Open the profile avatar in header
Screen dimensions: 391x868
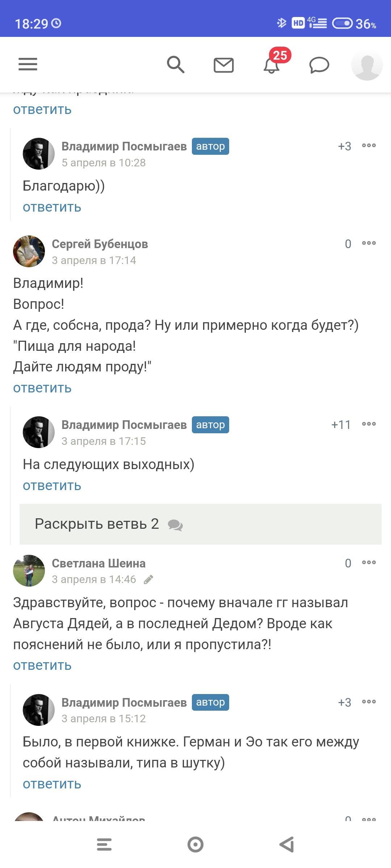(367, 65)
